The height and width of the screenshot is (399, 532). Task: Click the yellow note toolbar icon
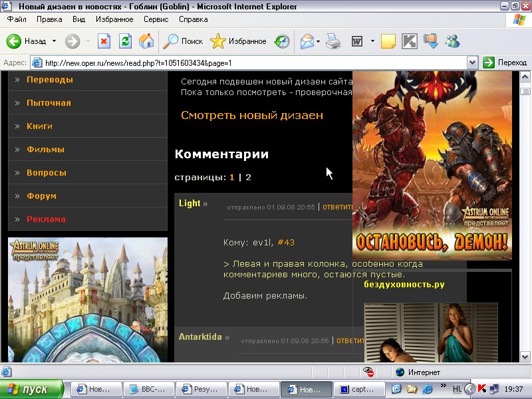(x=388, y=41)
